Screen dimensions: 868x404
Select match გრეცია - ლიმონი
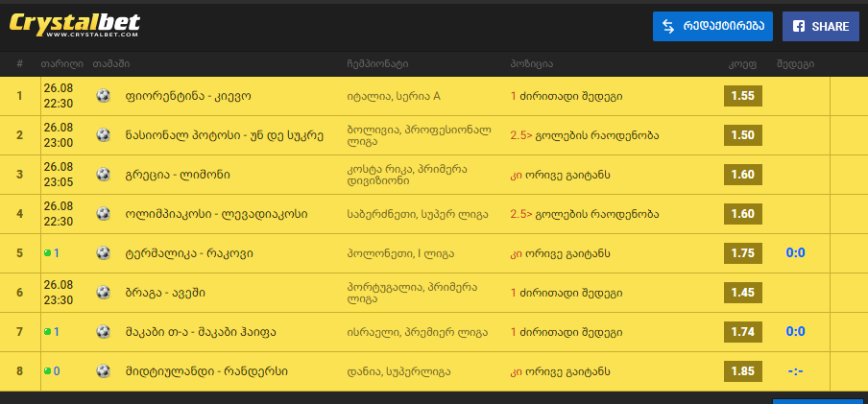(x=178, y=175)
